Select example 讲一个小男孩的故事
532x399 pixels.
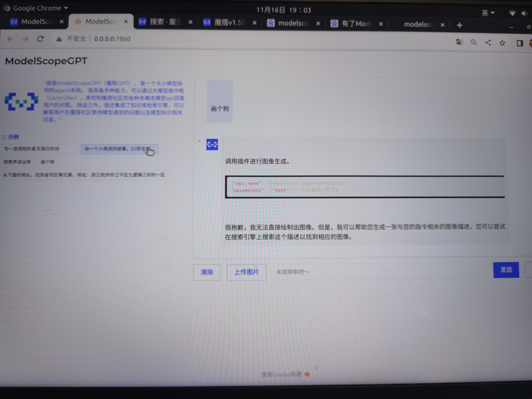120,149
